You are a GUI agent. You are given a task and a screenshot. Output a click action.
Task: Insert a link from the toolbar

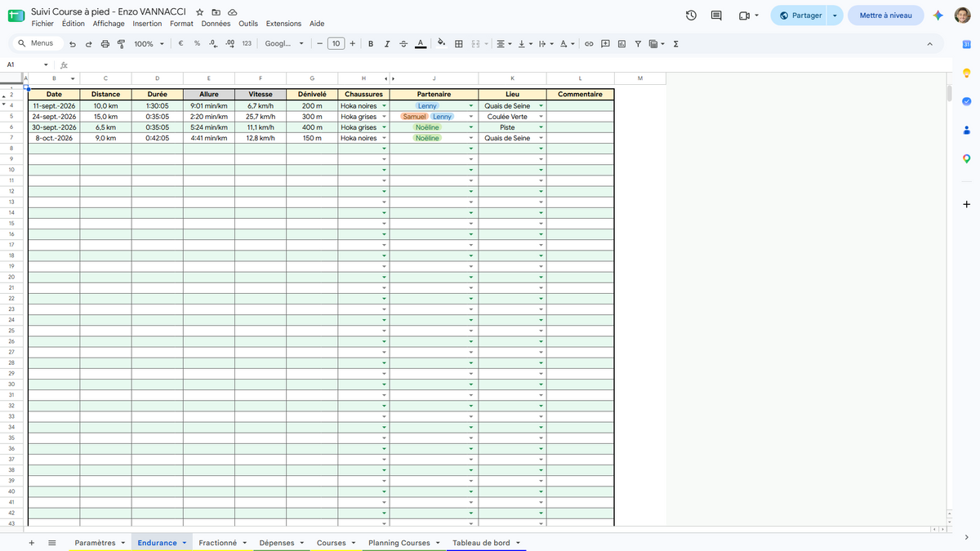point(588,44)
